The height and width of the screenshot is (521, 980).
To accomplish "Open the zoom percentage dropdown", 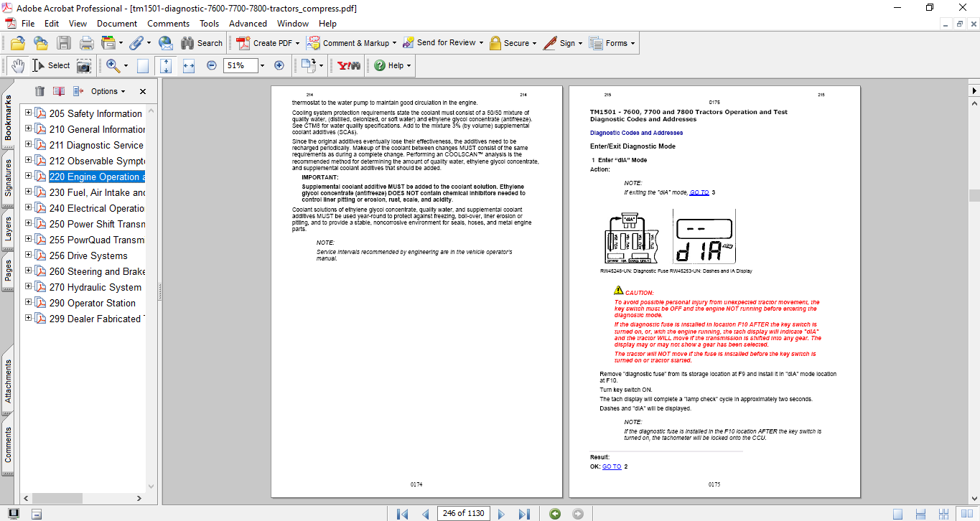I will tap(262, 65).
